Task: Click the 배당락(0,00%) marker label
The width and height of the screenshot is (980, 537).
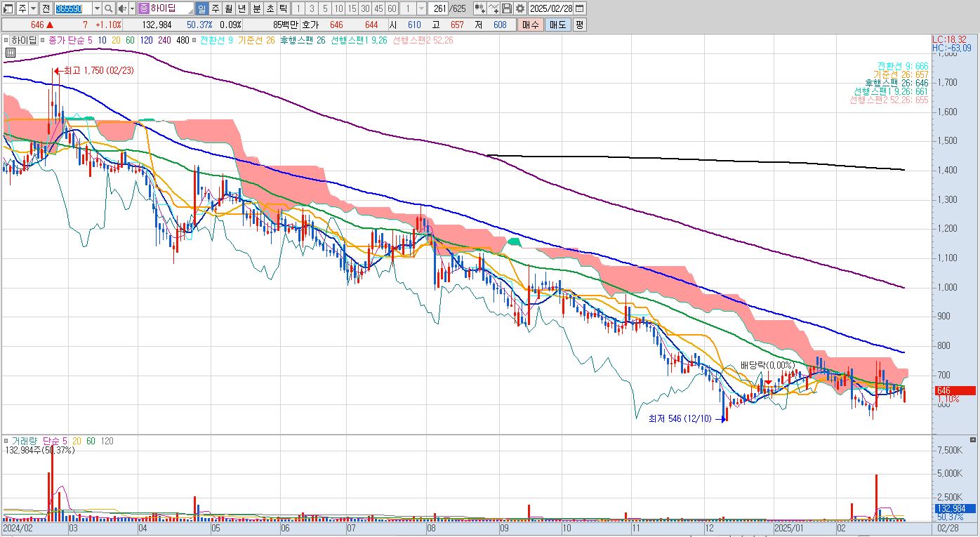Action: click(x=768, y=366)
